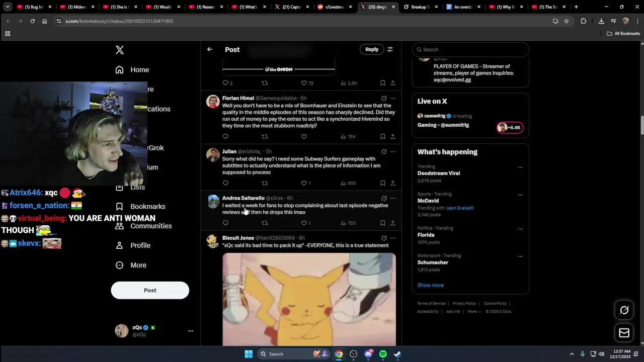Open Windows Start menu
The height and width of the screenshot is (362, 644).
click(249, 354)
